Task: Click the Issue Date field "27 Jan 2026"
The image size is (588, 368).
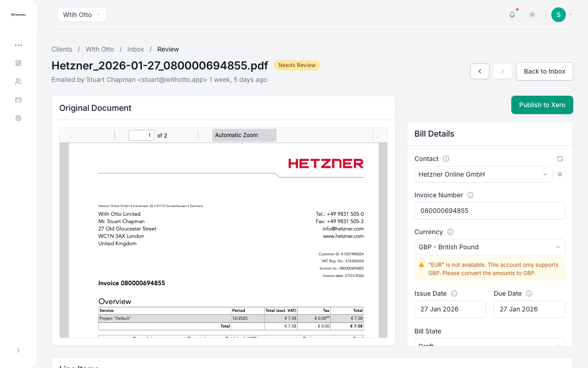Action: point(450,309)
